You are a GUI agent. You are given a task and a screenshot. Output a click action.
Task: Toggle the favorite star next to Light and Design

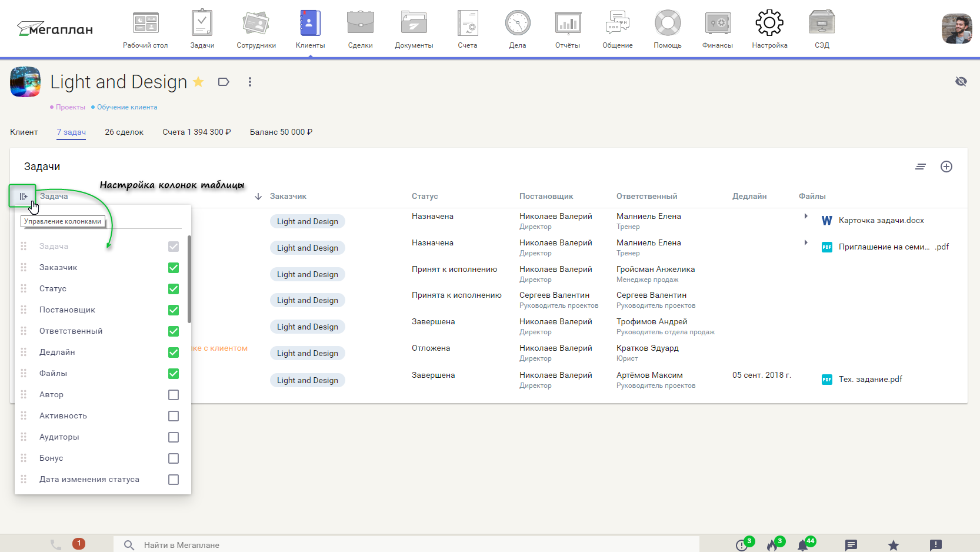point(199,82)
